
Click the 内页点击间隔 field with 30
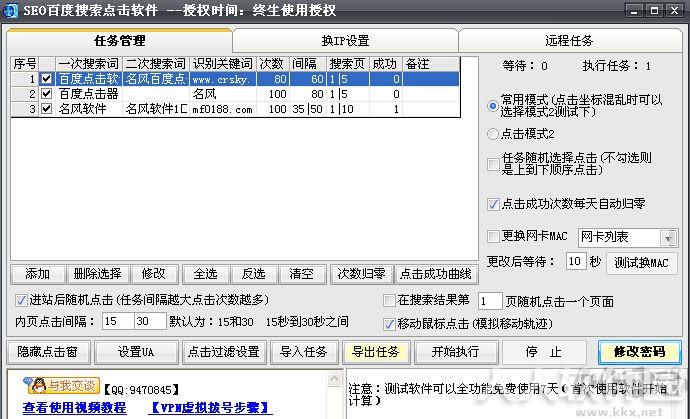[150, 321]
